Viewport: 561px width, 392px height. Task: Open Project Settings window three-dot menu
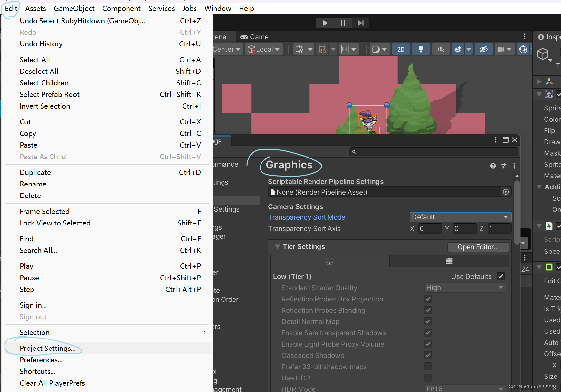(x=496, y=140)
